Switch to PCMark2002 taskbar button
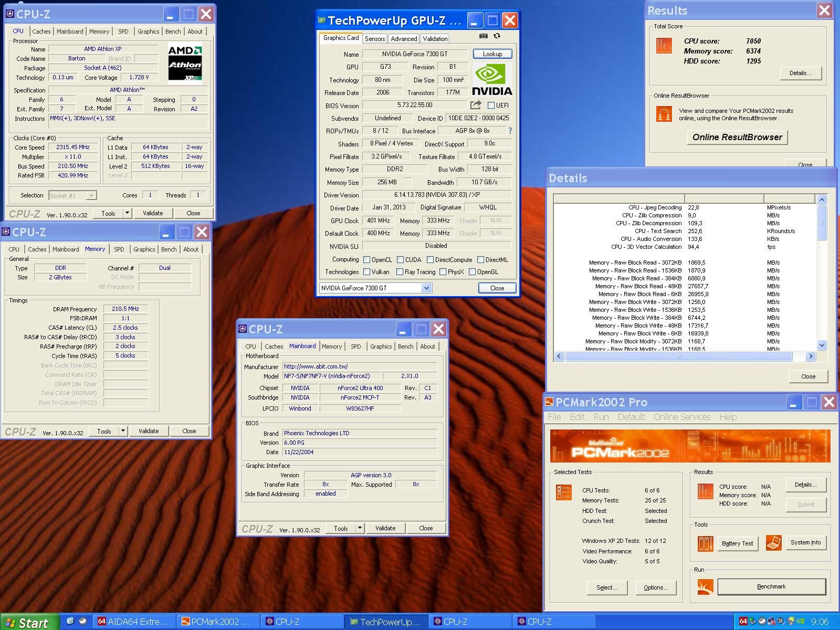The image size is (840, 630). click(218, 622)
